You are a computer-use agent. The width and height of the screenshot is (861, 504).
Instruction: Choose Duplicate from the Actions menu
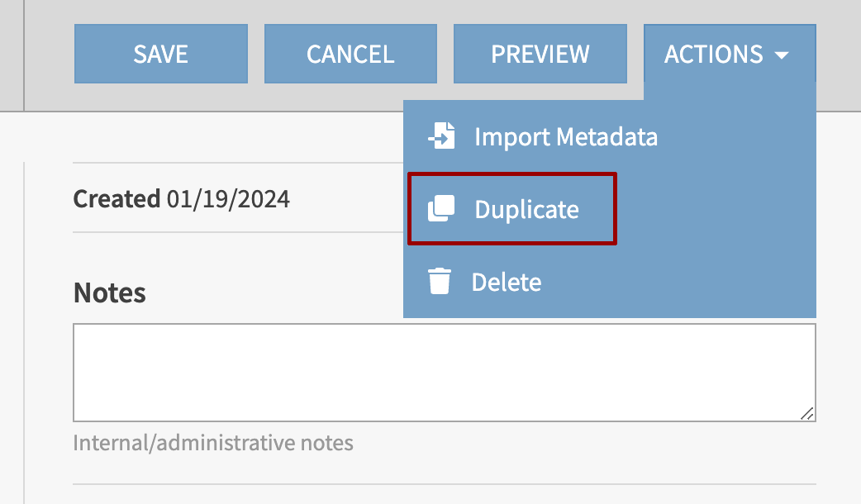coord(527,209)
